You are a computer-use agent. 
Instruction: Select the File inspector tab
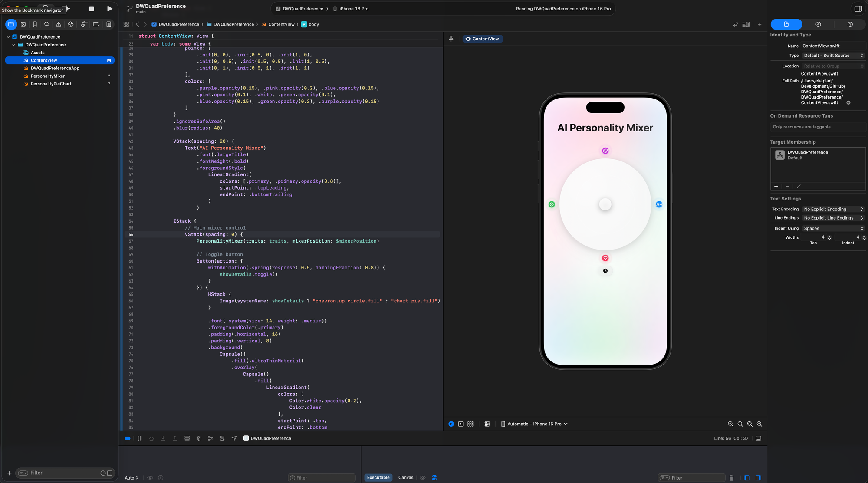[x=786, y=24]
